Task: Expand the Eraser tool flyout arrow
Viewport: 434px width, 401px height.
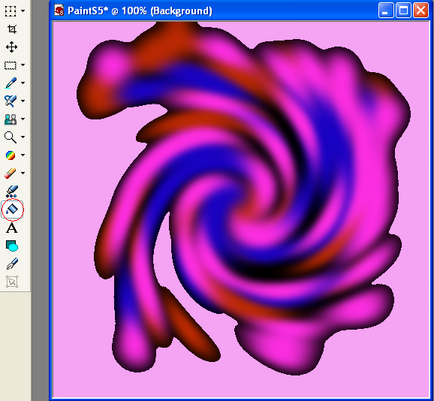Action: [x=23, y=173]
